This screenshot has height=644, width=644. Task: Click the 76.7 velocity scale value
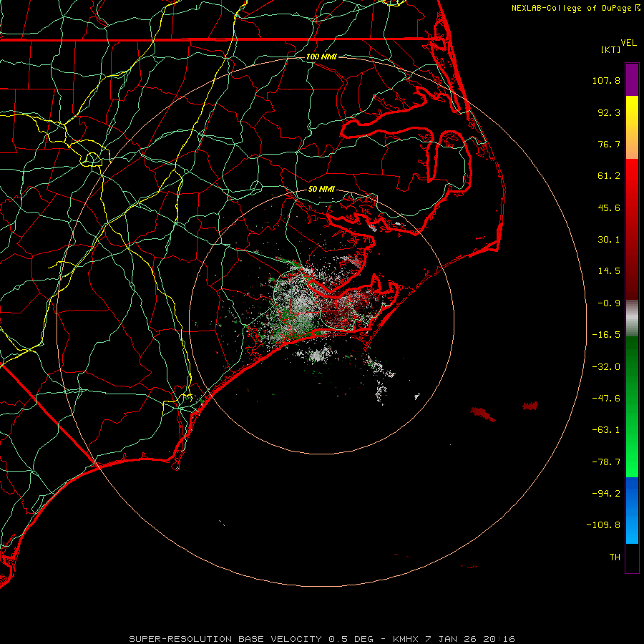pos(609,144)
